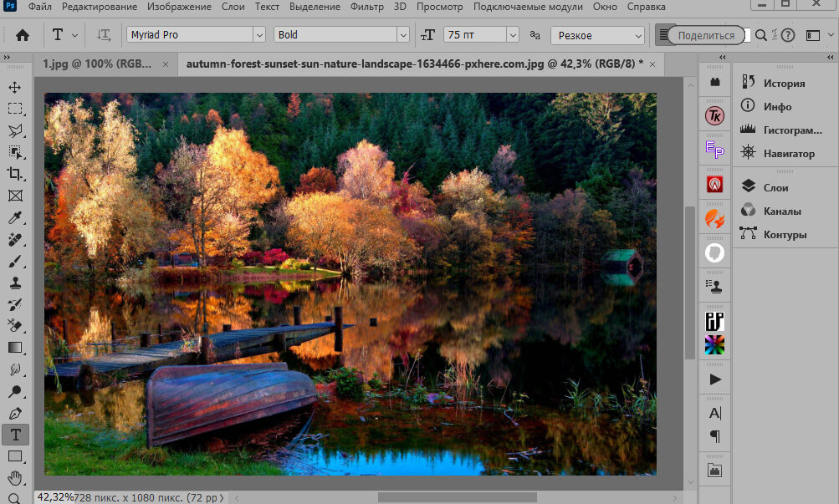Open the help question mark icon
The height and width of the screenshot is (504, 839).
[788, 35]
